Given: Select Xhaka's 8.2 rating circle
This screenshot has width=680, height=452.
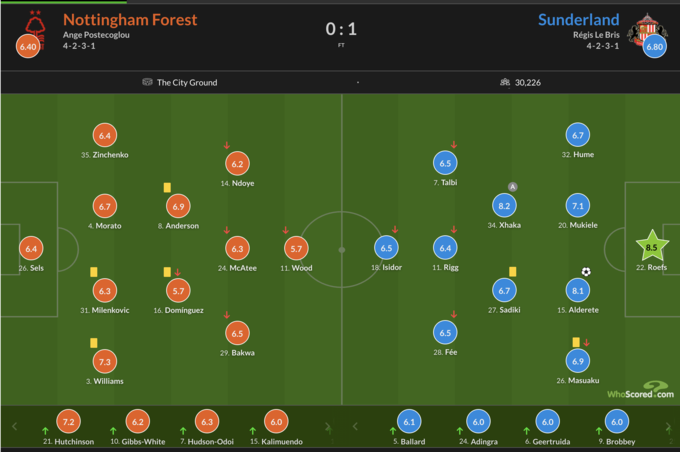Looking at the screenshot, I should [x=504, y=206].
